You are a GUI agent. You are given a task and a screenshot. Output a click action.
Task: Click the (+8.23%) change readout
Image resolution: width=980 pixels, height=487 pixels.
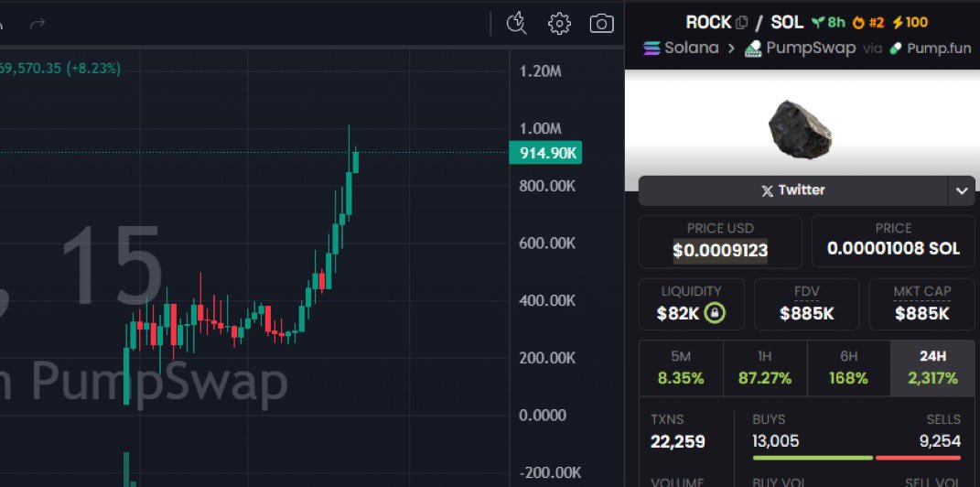(92, 68)
